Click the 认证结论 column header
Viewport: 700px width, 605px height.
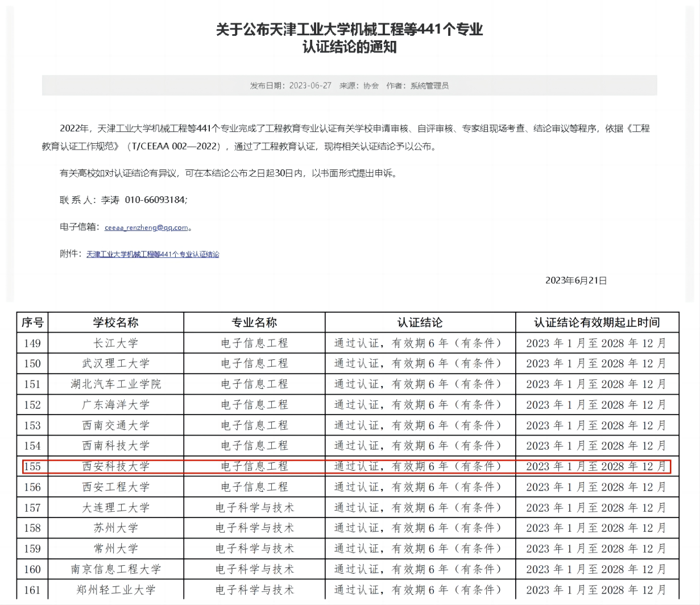pyautogui.click(x=420, y=322)
